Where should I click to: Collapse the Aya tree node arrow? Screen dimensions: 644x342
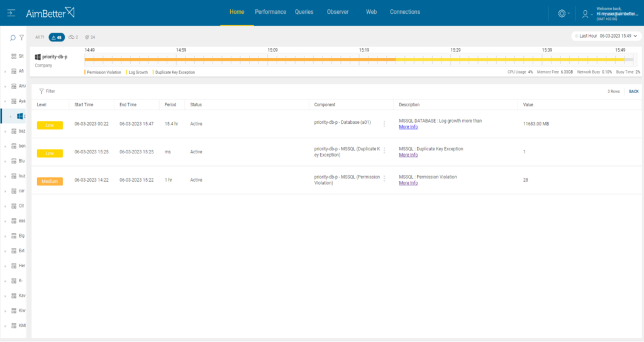pyautogui.click(x=5, y=101)
